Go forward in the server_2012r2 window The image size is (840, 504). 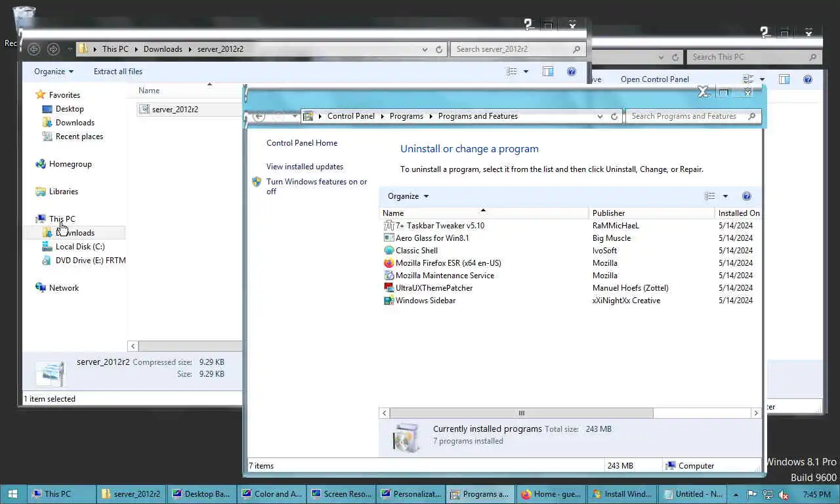53,49
